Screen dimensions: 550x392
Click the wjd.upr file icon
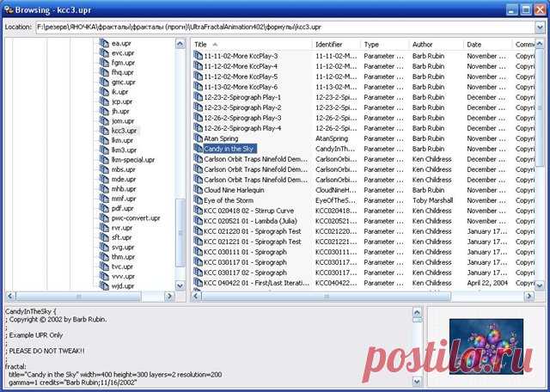(105, 286)
